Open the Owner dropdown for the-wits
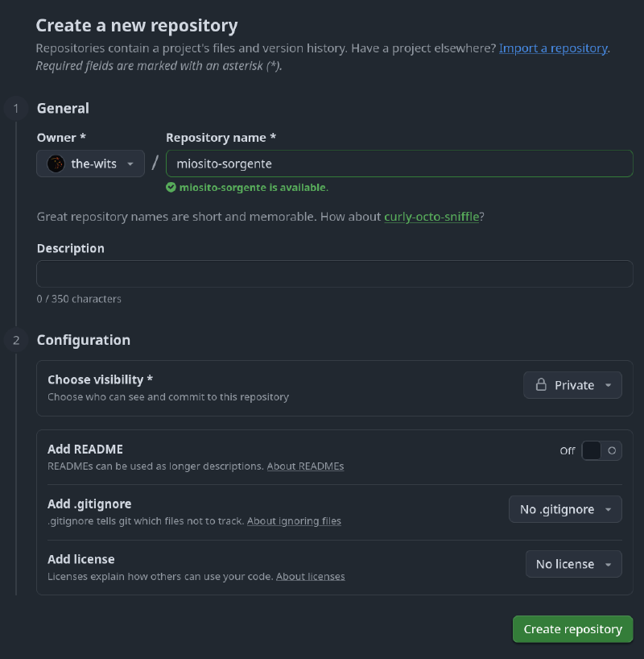644x659 pixels. click(91, 164)
